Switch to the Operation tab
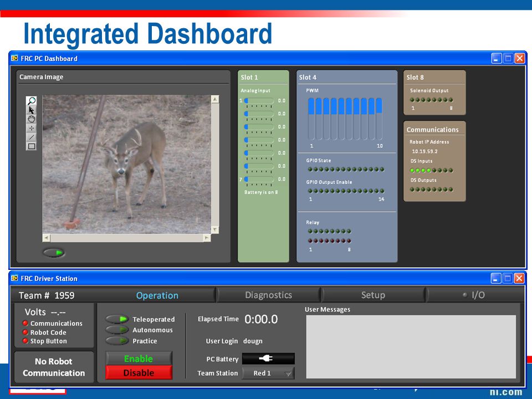Image resolution: width=532 pixels, height=399 pixels. 157,295
